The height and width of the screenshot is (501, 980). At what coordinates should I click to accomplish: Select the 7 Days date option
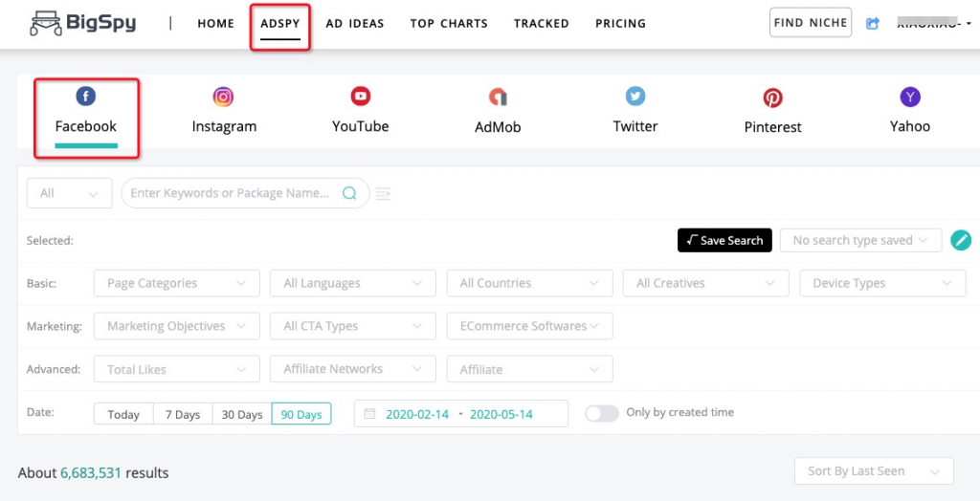(x=183, y=414)
